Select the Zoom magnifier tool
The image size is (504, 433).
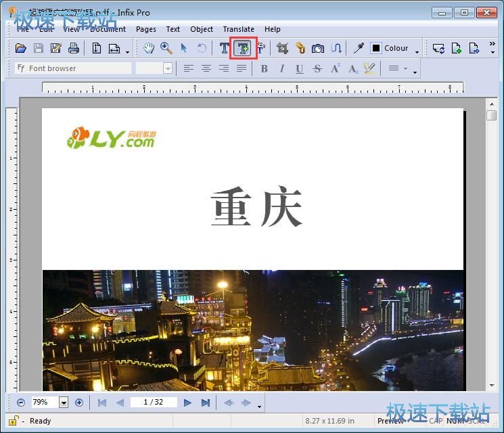pos(166,49)
